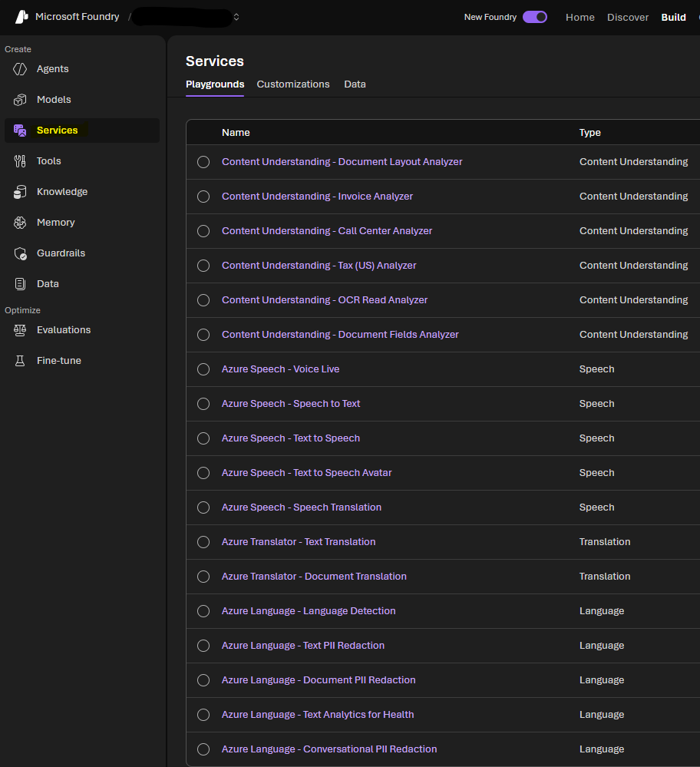This screenshot has height=767, width=700.
Task: Click the Fine-tune flask icon
Action: [x=20, y=361]
